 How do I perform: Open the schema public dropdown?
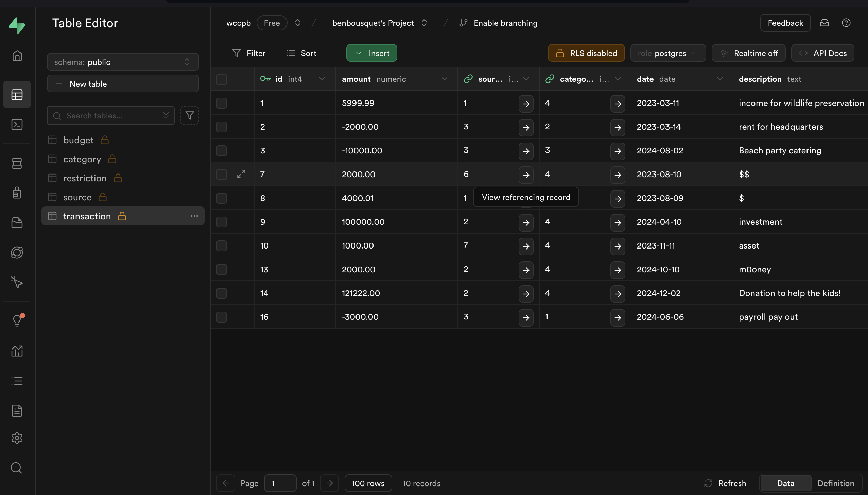pos(123,62)
